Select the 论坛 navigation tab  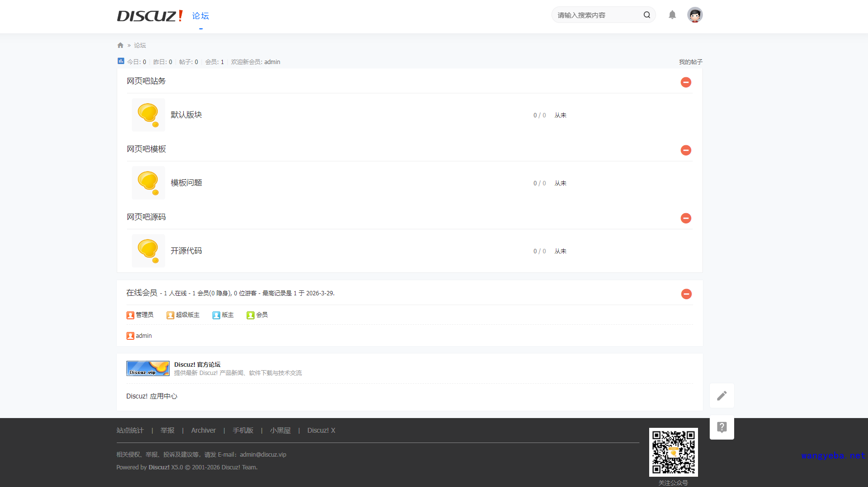tap(200, 16)
